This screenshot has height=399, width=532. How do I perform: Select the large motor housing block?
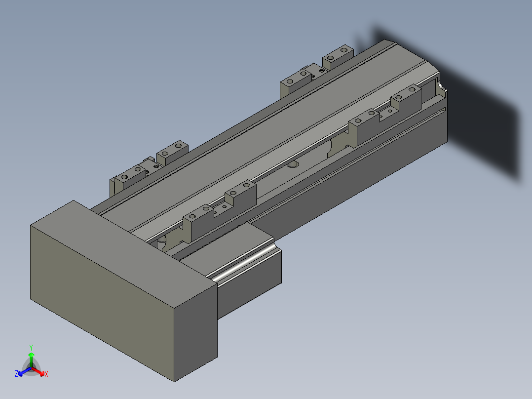pos(124,291)
